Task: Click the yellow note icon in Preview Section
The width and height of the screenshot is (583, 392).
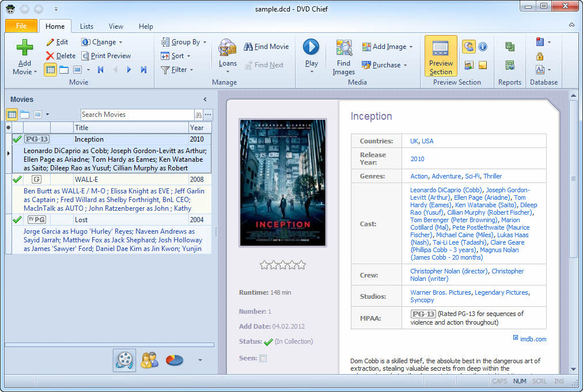Action: pyautogui.click(x=483, y=66)
